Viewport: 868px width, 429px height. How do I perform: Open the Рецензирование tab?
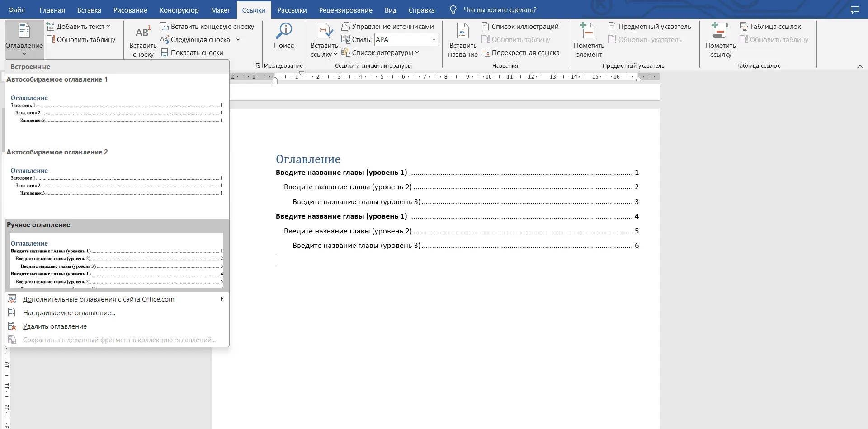coord(346,10)
